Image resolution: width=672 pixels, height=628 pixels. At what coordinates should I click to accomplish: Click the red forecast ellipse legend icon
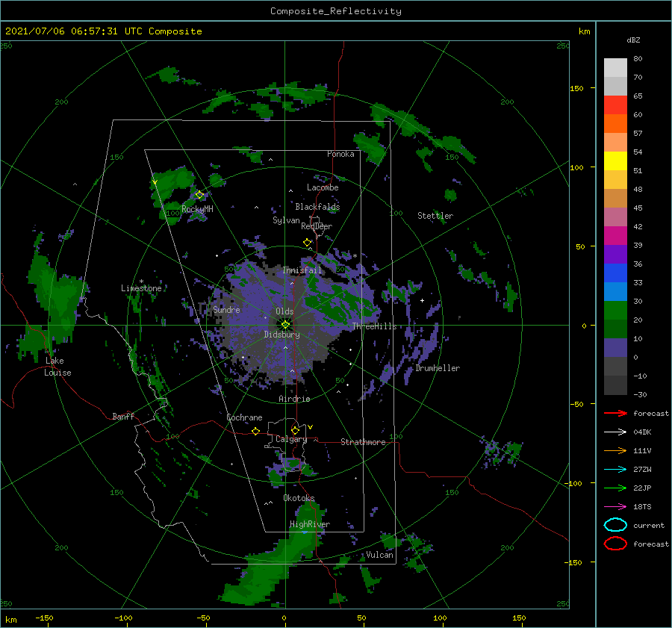click(615, 544)
